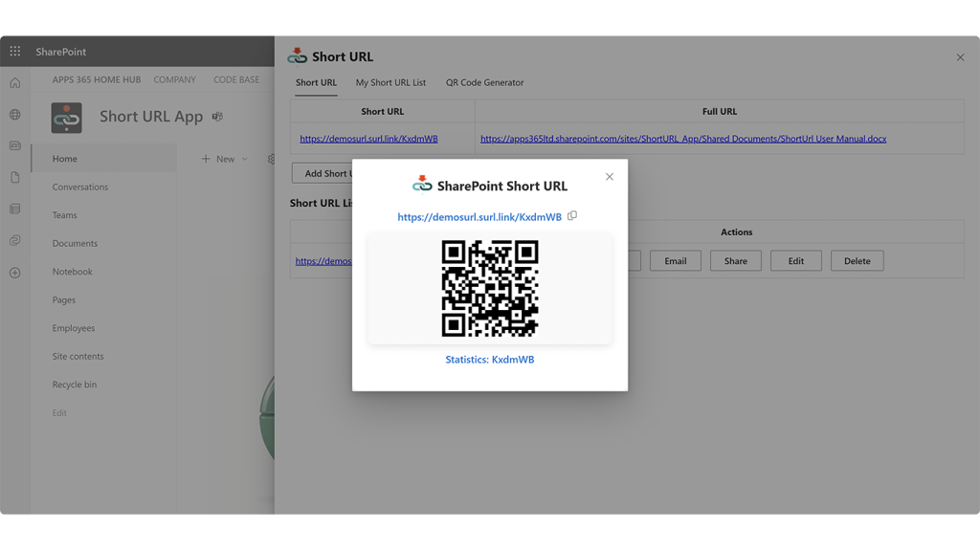
Task: Click Edit link under site navigation
Action: tap(59, 413)
